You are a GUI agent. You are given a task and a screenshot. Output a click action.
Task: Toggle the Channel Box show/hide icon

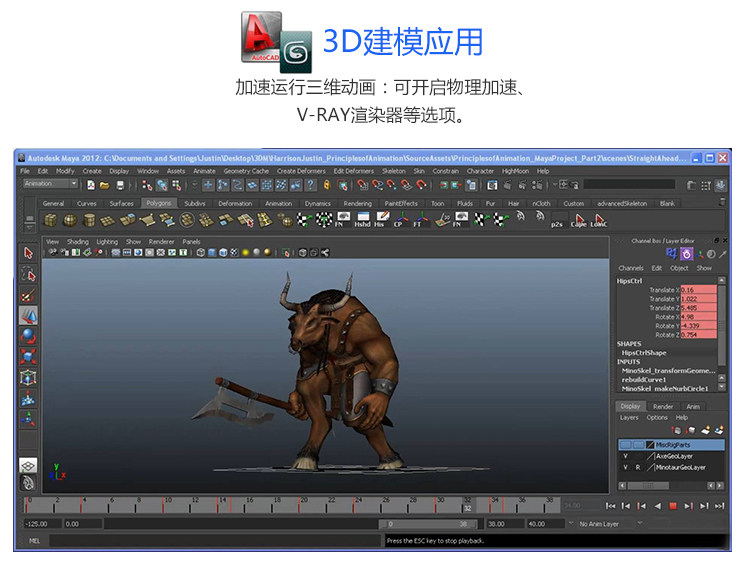[721, 185]
